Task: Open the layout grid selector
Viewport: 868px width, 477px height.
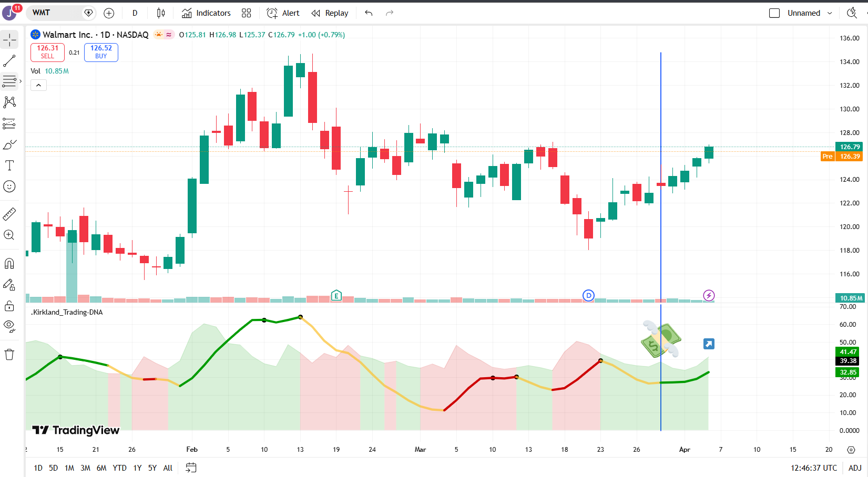Action: (246, 13)
